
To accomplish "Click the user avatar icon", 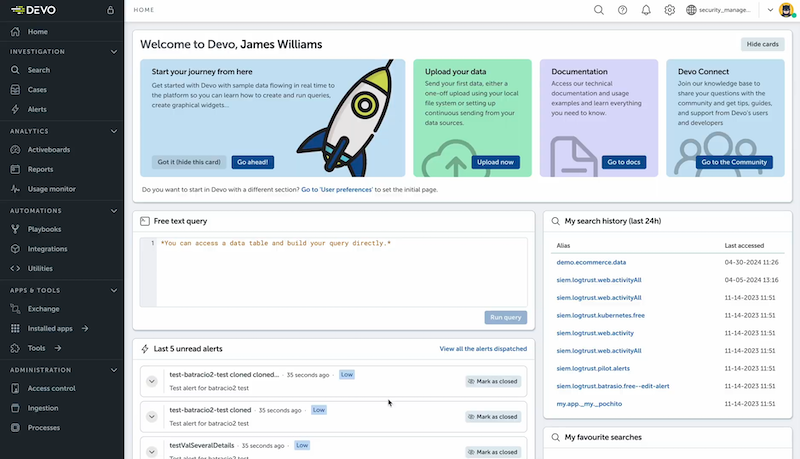I will coord(787,10).
